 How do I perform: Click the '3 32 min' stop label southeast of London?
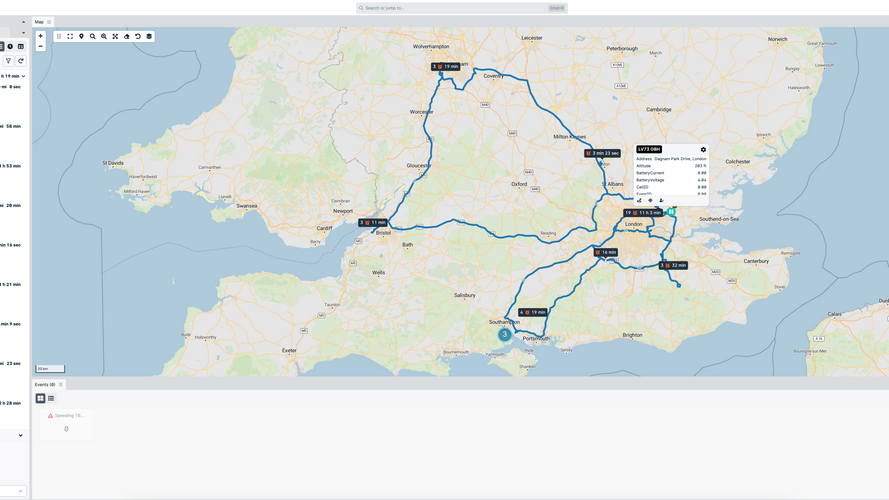(674, 265)
